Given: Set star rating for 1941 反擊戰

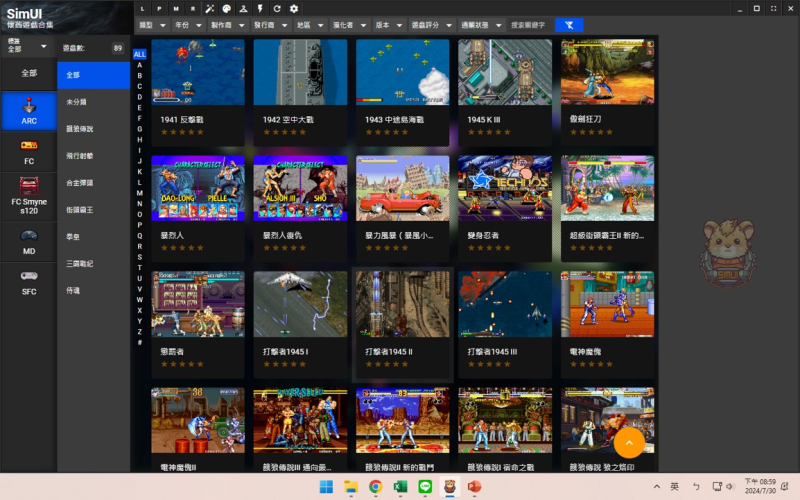Looking at the screenshot, I should (x=182, y=132).
